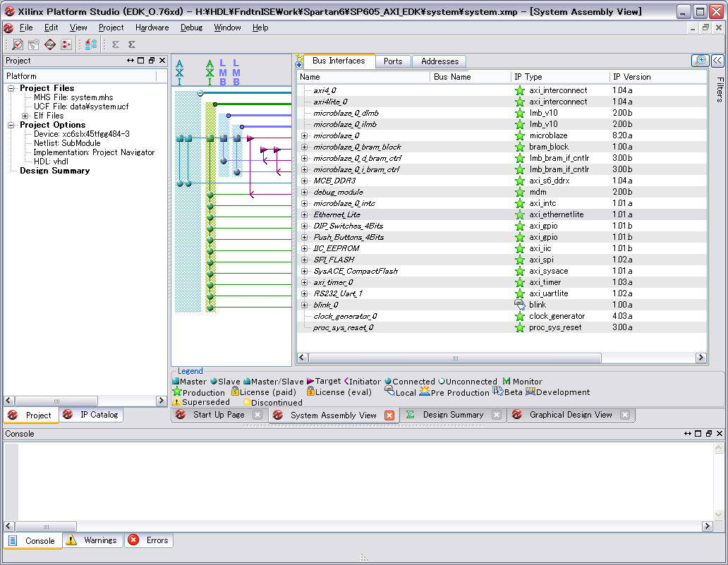This screenshot has height=565, width=728.
Task: Expand the microblaze_0 row
Action: click(305, 136)
